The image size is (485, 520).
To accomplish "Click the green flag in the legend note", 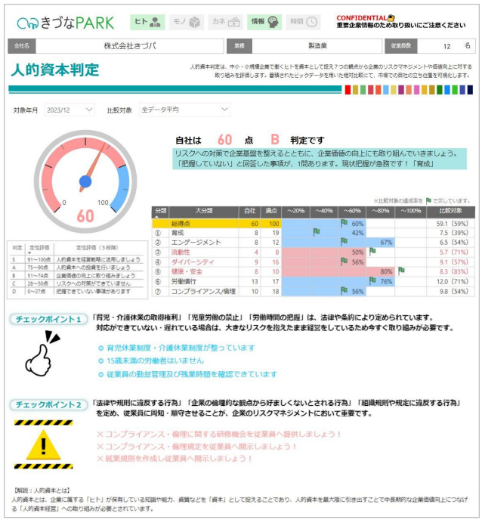I will [x=428, y=201].
